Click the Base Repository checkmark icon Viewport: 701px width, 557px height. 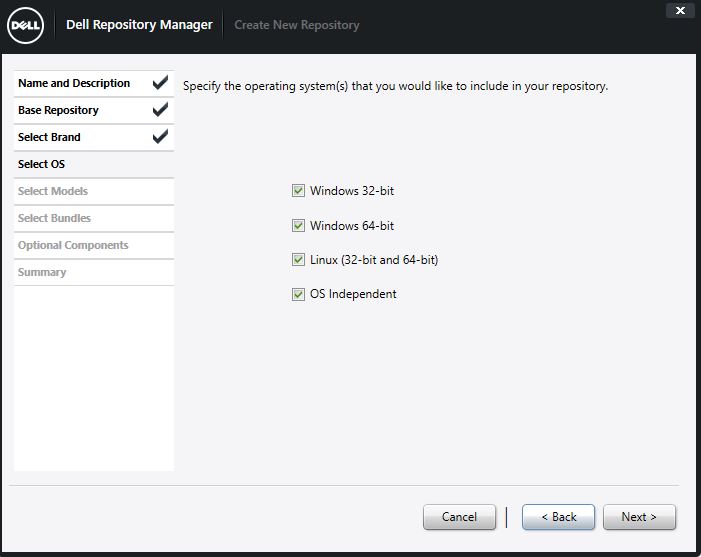(160, 109)
